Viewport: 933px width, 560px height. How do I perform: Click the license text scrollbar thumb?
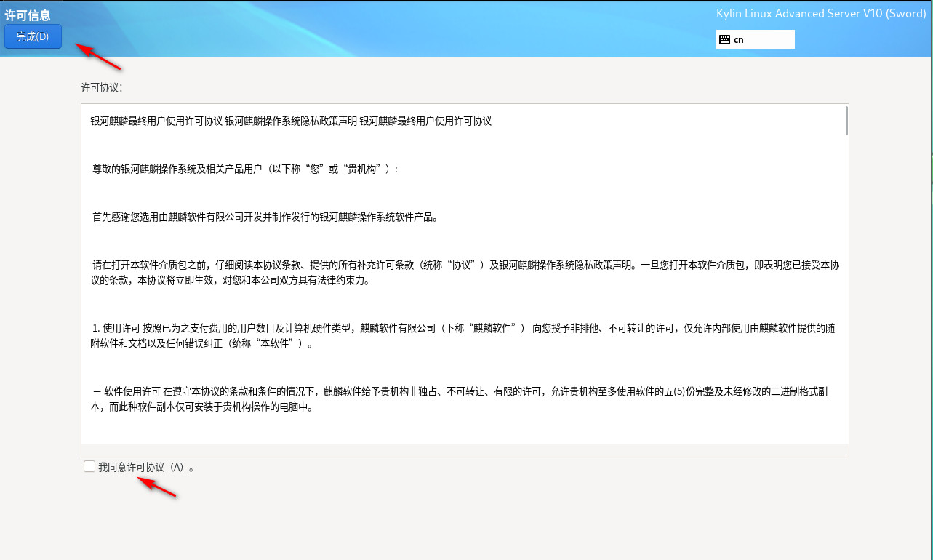click(x=846, y=121)
